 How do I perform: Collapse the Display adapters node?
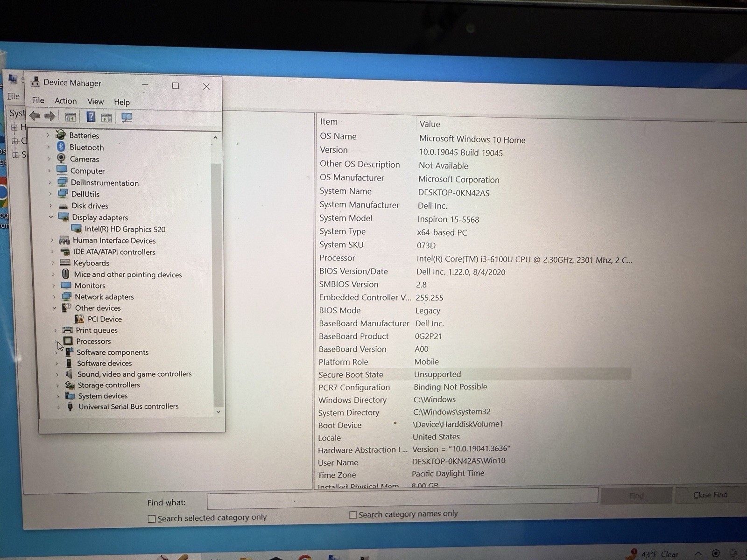pos(51,217)
